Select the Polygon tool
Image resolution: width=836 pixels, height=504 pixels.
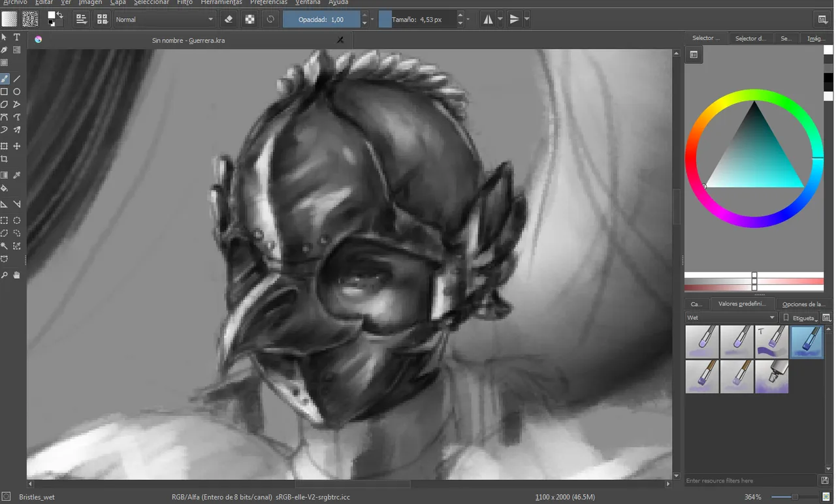[x=5, y=104]
